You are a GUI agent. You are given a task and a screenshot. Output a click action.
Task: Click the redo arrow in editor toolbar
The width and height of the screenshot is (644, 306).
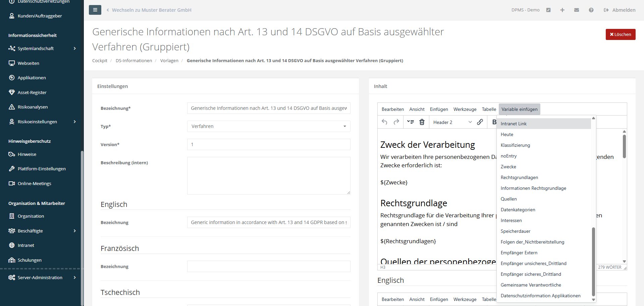click(396, 122)
